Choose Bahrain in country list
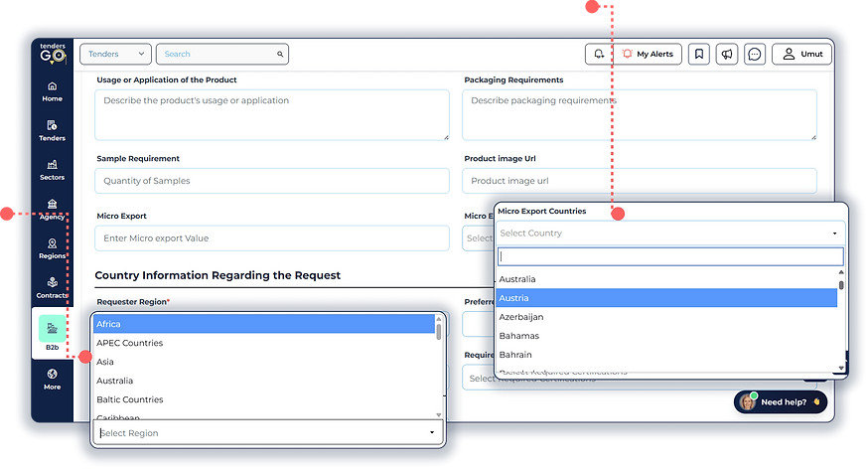The height and width of the screenshot is (469, 868). point(666,355)
